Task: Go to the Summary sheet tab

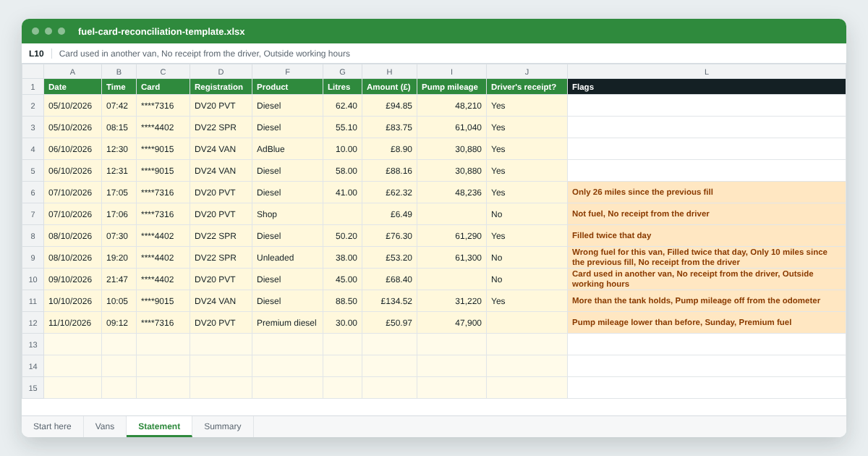Action: tap(223, 426)
